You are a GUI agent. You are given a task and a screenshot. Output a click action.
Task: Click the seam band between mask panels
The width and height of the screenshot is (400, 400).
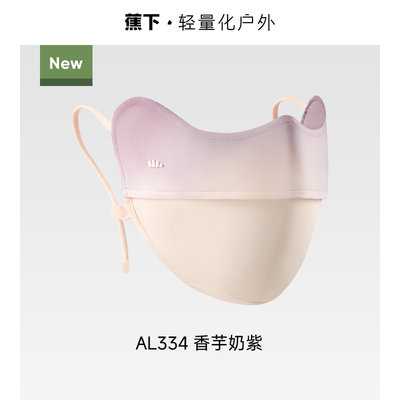[225, 195]
